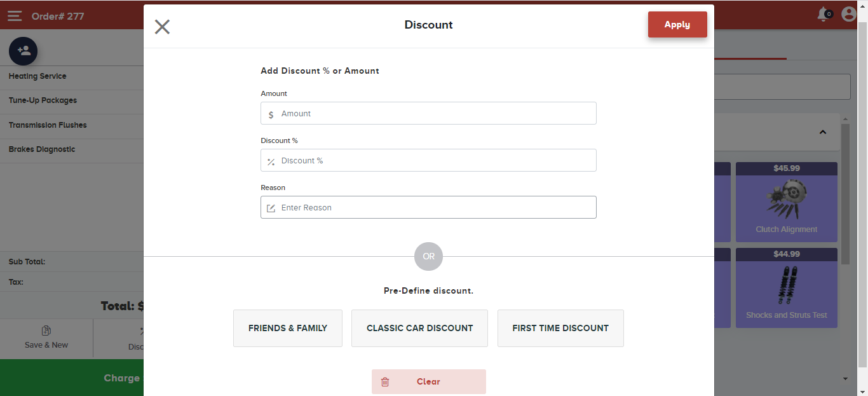Collapse the category section chevron
This screenshot has height=396, width=868.
tap(823, 132)
